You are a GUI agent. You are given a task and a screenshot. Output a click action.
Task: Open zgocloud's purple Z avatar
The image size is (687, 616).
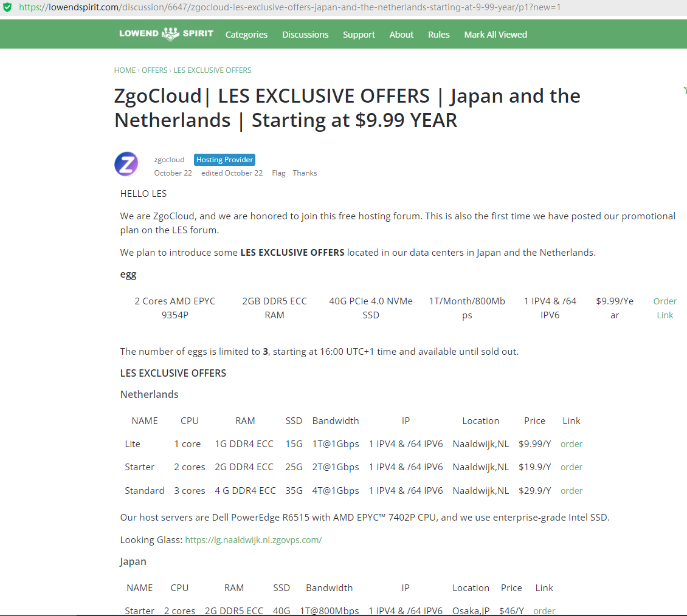coord(126,164)
